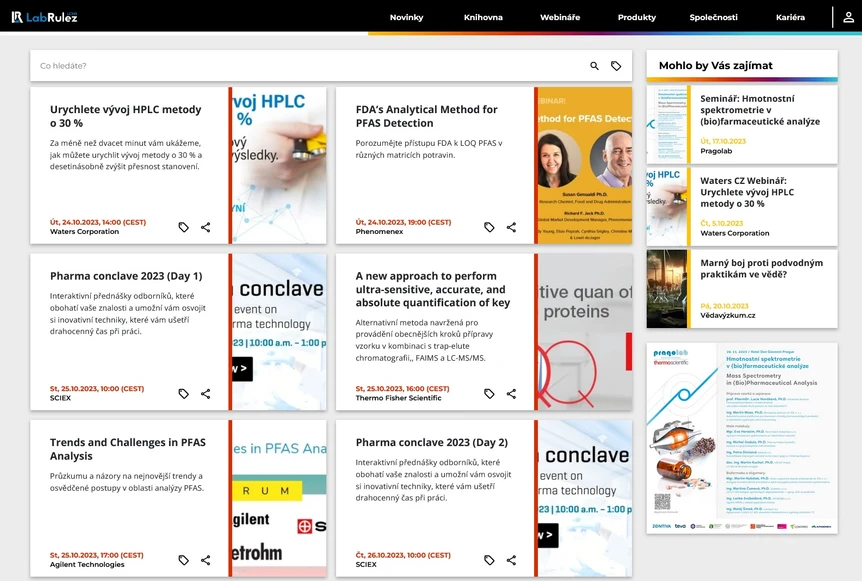This screenshot has height=581, width=862.
Task: Tag the Urychlete vývoj HPLC metody card
Action: (x=184, y=227)
